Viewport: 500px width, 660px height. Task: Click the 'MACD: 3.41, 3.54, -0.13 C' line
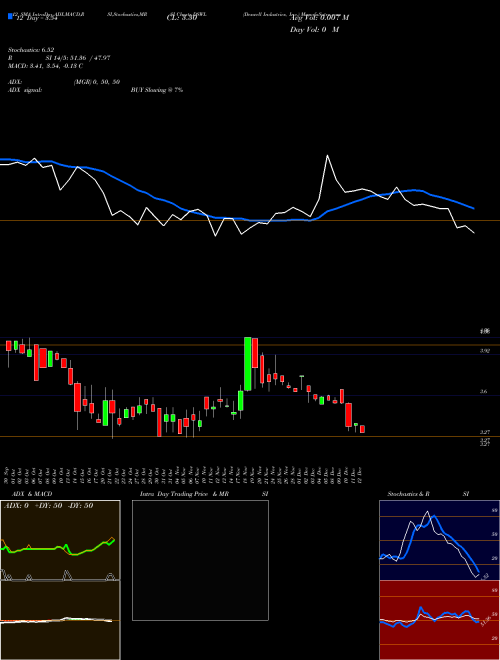click(45, 66)
